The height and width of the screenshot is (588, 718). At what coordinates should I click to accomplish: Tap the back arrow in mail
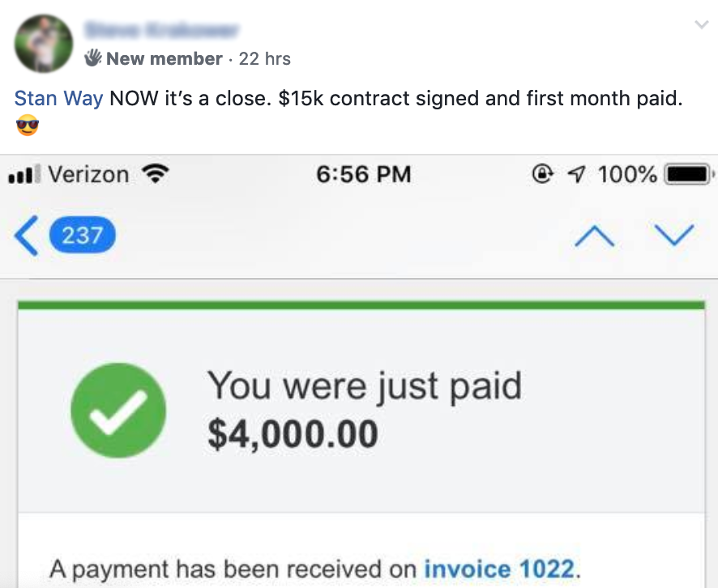[26, 236]
